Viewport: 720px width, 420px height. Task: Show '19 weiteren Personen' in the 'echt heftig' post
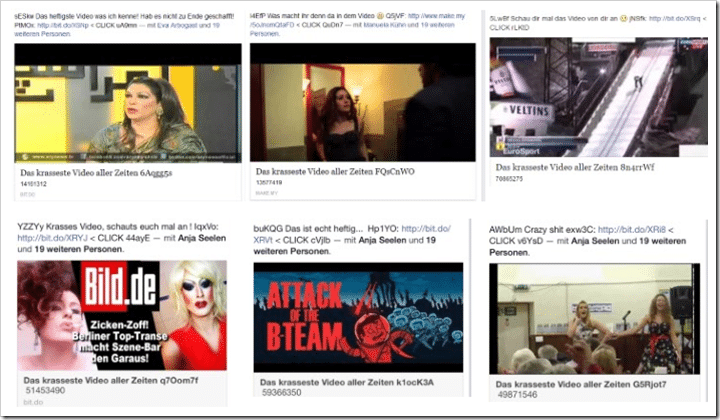coord(344,246)
